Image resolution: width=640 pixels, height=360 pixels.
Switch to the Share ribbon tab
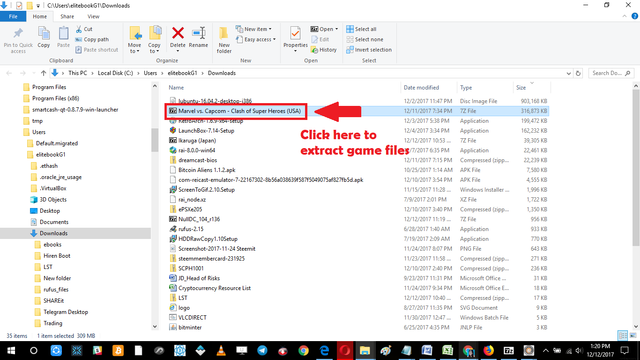(67, 16)
